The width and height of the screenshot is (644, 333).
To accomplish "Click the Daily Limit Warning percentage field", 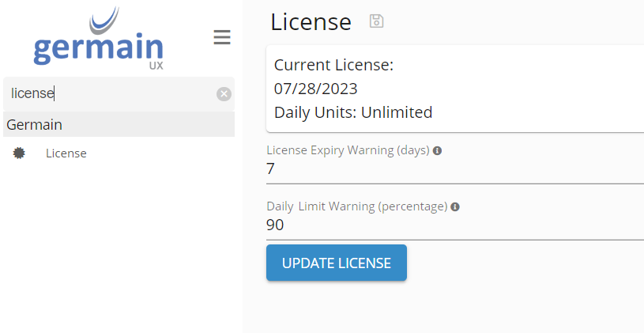I will pos(454,225).
